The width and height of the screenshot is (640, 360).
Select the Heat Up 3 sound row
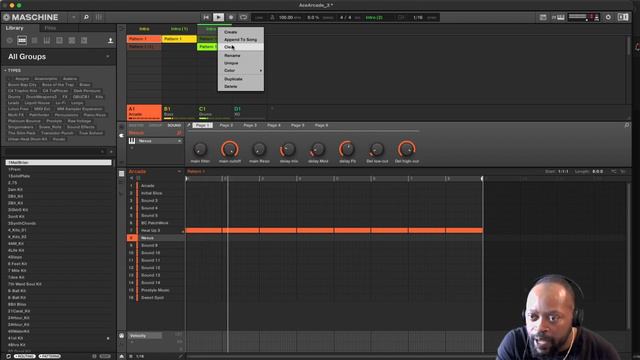click(156, 230)
